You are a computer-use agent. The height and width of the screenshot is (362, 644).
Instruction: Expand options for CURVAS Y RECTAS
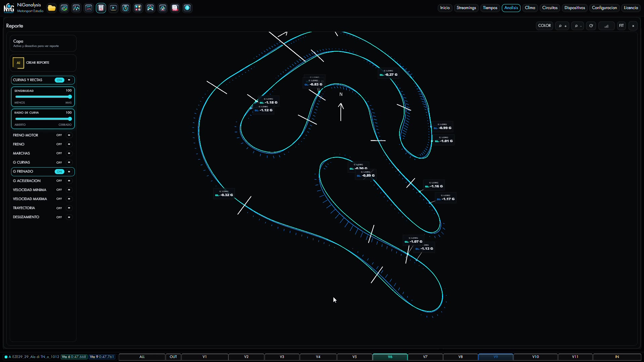click(69, 80)
